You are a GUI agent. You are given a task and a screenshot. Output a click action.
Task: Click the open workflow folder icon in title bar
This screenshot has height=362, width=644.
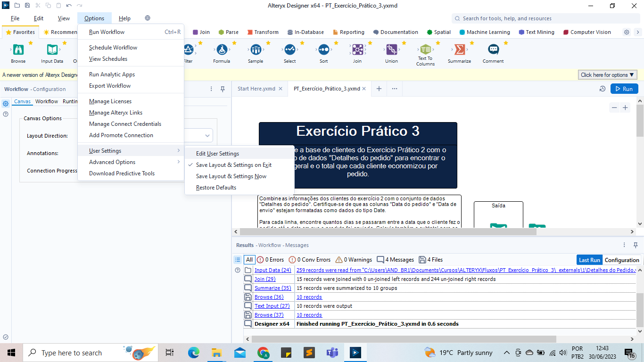tap(17, 6)
